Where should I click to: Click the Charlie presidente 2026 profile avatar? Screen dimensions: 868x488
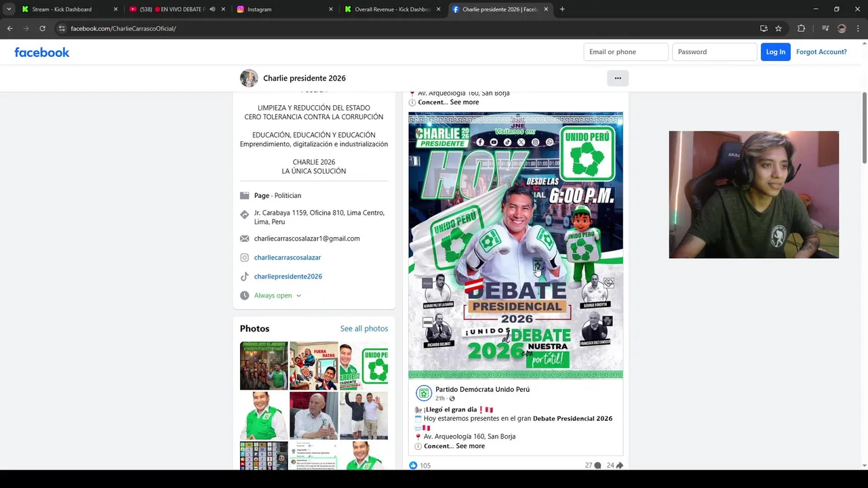pos(249,78)
